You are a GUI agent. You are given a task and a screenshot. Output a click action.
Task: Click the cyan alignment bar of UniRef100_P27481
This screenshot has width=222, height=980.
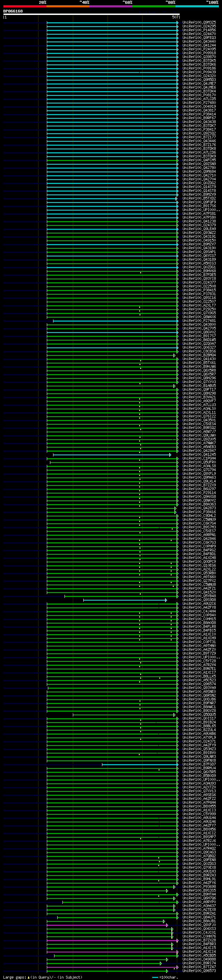click(116, 321)
